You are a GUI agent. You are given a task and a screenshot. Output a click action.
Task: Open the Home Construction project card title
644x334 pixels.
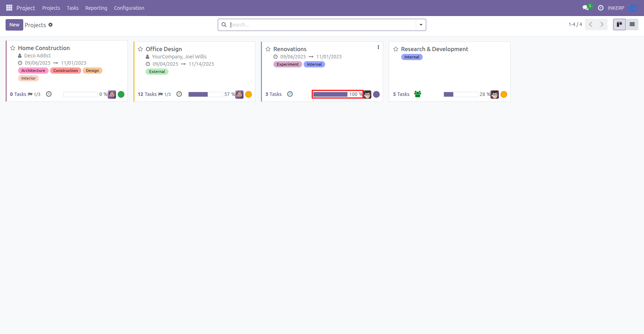point(44,48)
